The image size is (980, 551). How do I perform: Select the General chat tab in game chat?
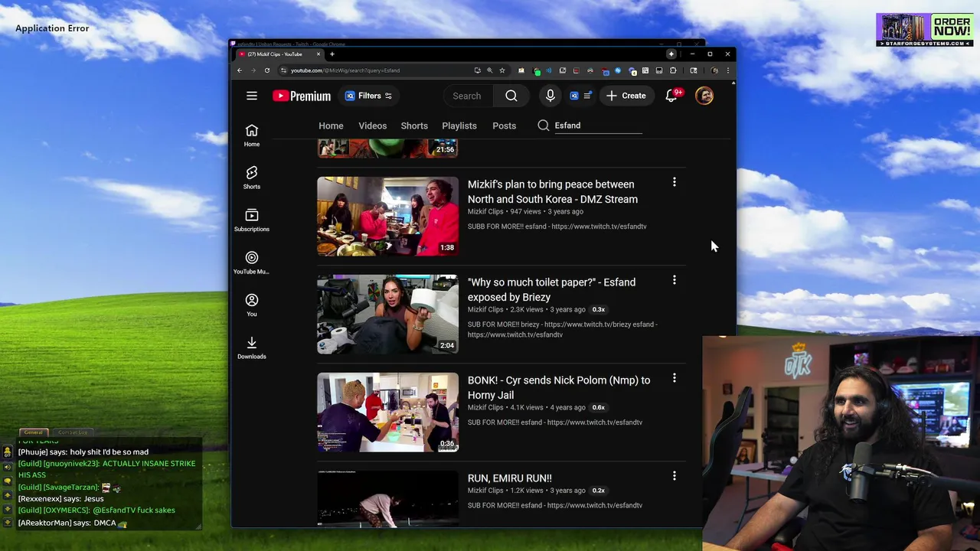click(33, 432)
